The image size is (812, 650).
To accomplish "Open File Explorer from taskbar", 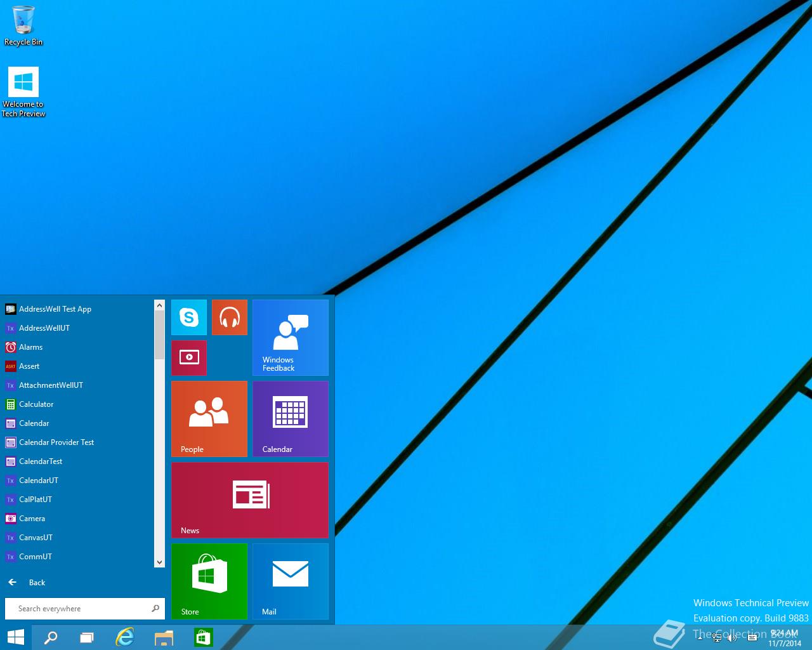I will tap(164, 637).
